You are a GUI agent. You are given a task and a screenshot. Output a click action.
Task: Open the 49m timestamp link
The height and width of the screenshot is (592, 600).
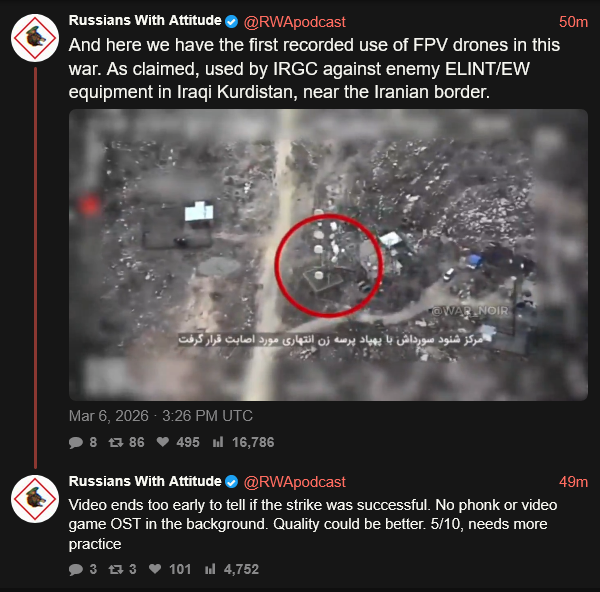(573, 482)
